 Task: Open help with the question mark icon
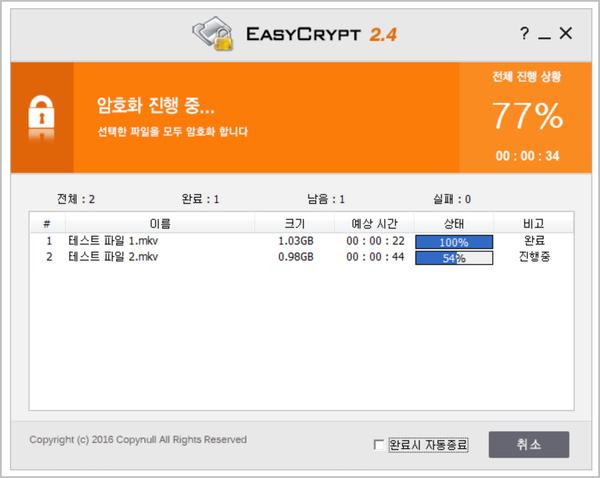pyautogui.click(x=524, y=33)
